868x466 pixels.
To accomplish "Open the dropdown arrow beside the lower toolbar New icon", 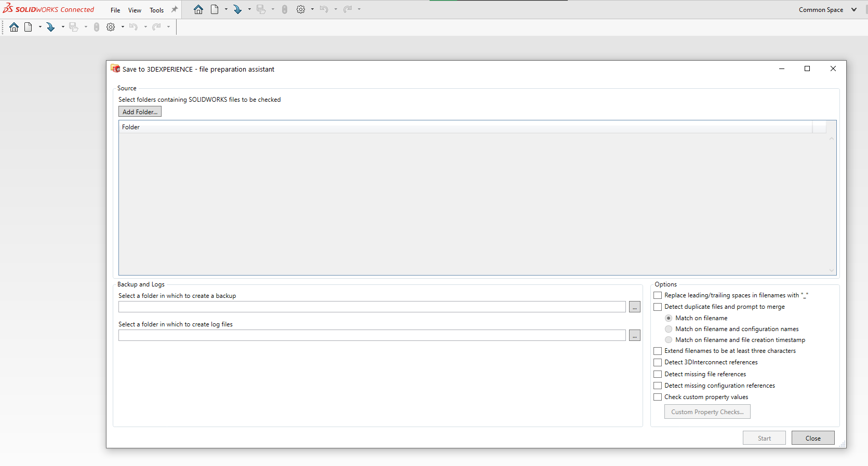I will (x=40, y=27).
